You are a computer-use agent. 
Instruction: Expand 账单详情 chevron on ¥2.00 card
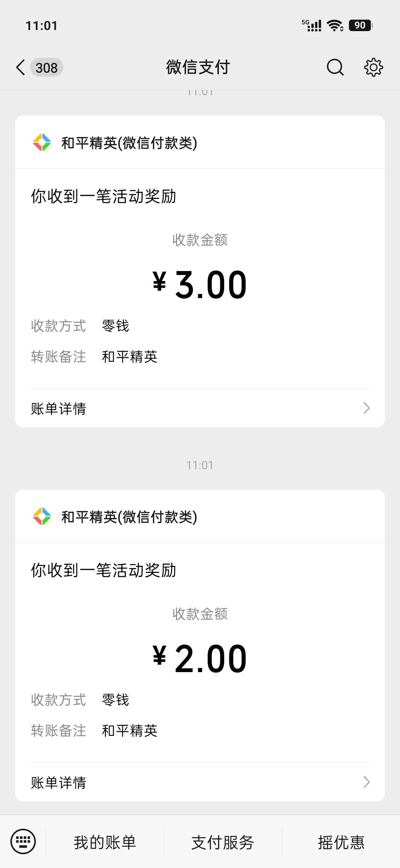tap(366, 782)
